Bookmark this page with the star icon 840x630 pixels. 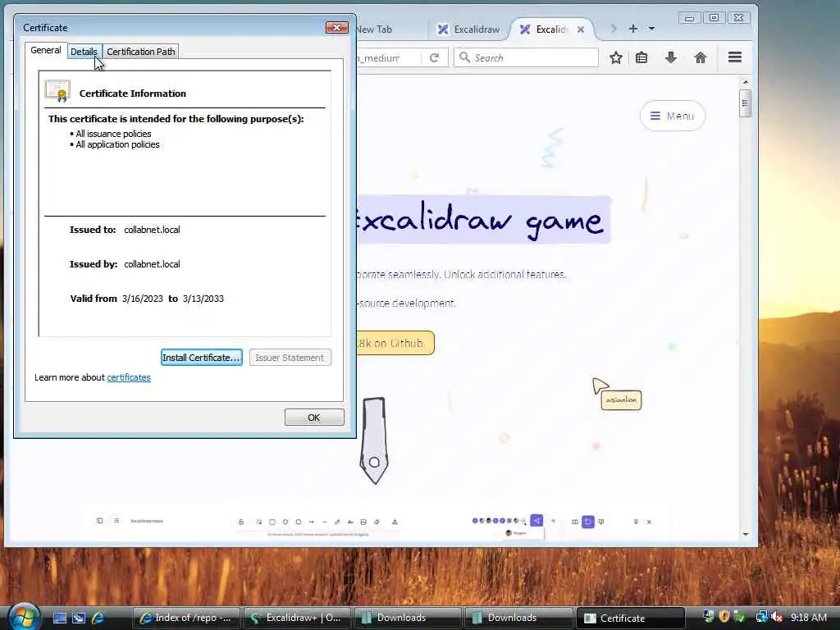click(616, 57)
